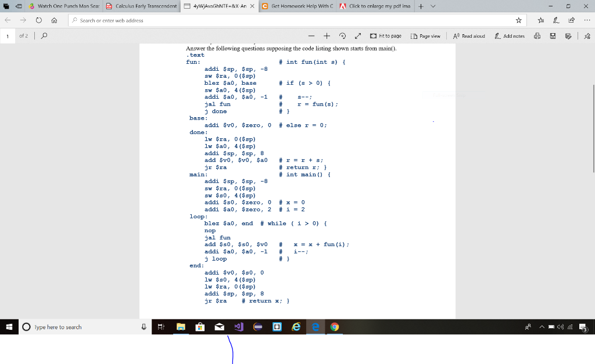Open Click to enlarge my pdf tab

click(375, 6)
